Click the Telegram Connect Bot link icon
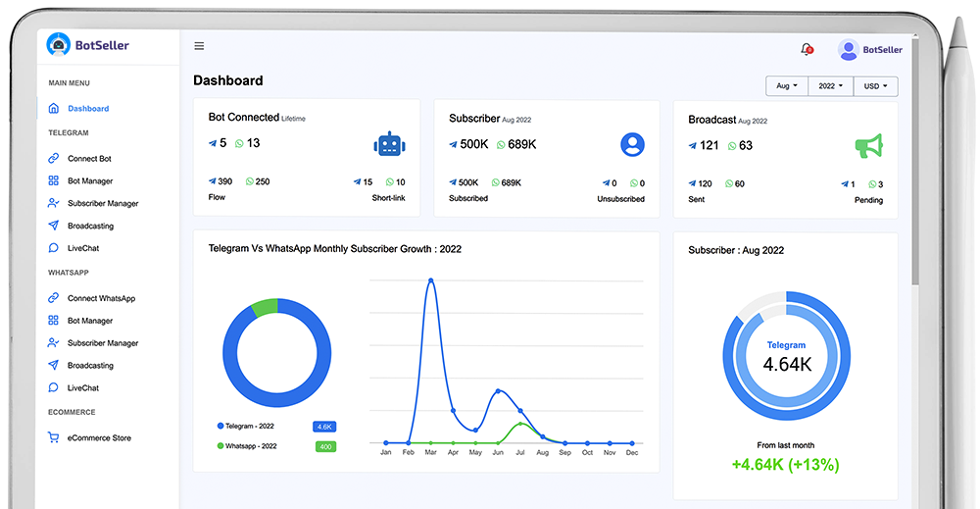 click(x=54, y=158)
